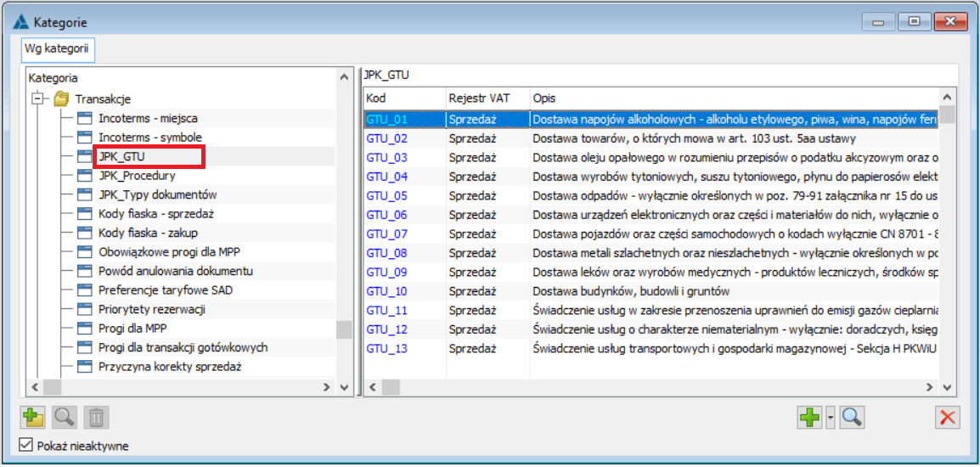980x467 pixels.
Task: Select Progi dla transakcji gotówkowych item
Action: [183, 347]
